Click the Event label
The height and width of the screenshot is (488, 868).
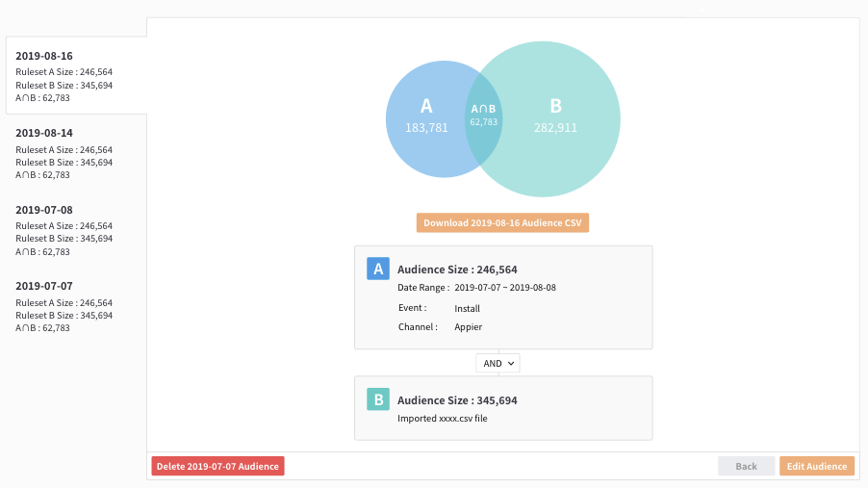413,308
